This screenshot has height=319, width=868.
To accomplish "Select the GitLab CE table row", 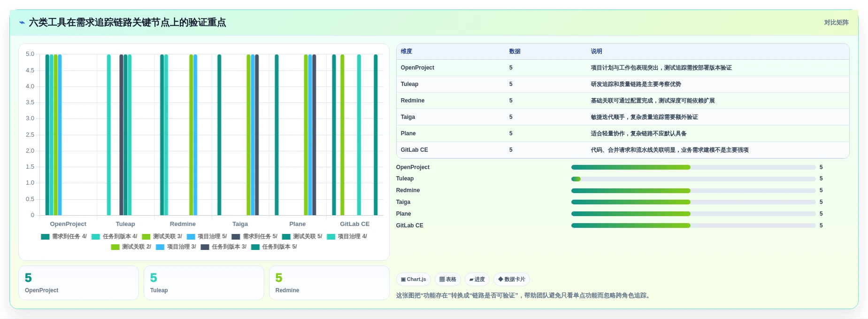I will (622, 150).
